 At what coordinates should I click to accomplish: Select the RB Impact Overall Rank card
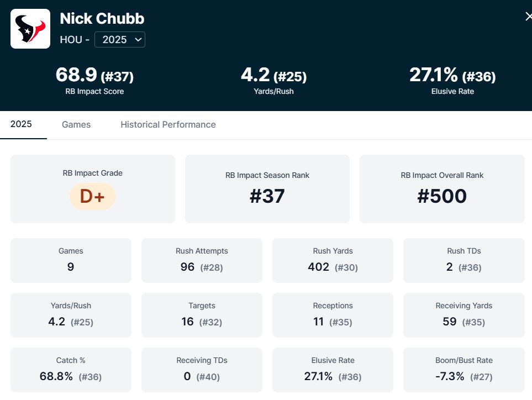pos(442,189)
